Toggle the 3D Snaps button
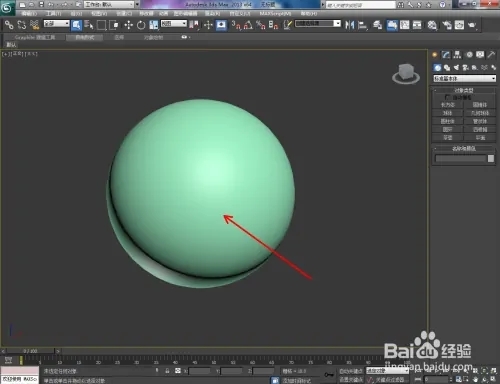Viewport: 500px width, 384px height. click(236, 25)
